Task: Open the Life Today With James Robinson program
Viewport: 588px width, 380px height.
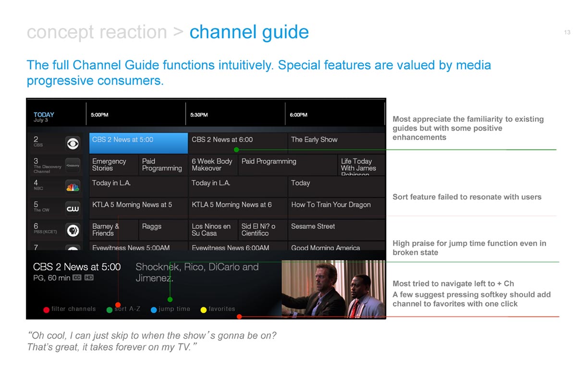Action: point(362,165)
